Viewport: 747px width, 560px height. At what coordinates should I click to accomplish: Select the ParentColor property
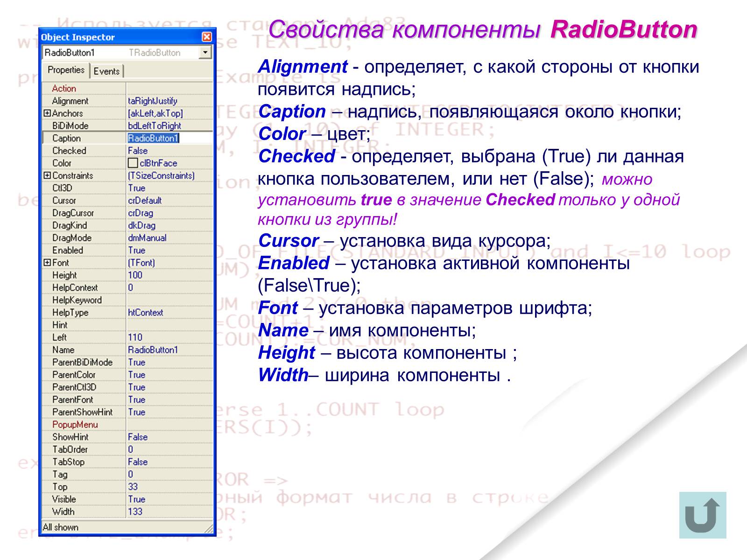74,375
